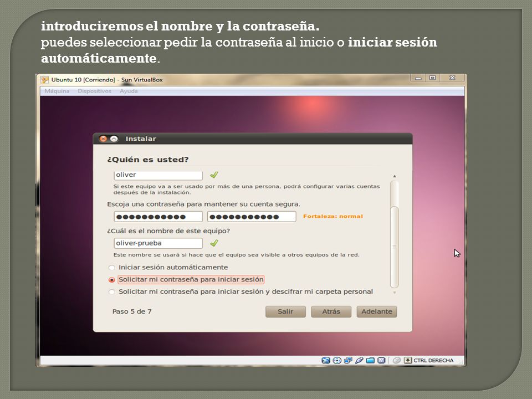
Task: Open the Ayuda menu
Action: (129, 91)
